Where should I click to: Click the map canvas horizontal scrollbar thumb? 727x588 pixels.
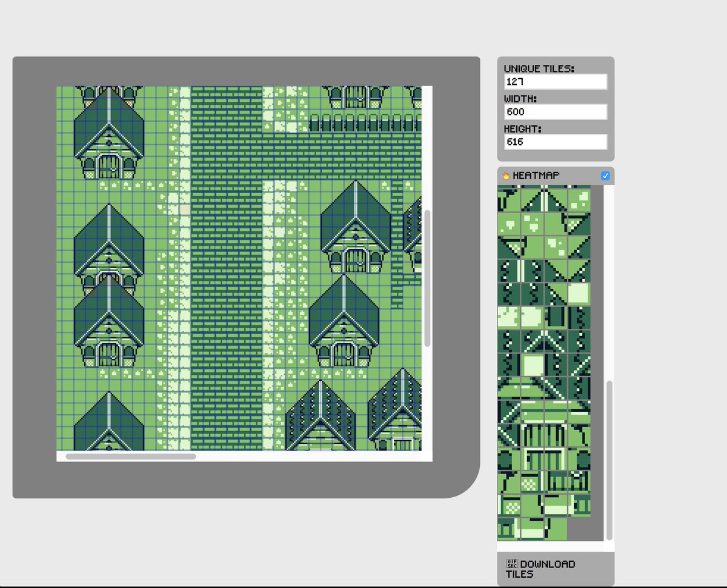[x=131, y=457]
